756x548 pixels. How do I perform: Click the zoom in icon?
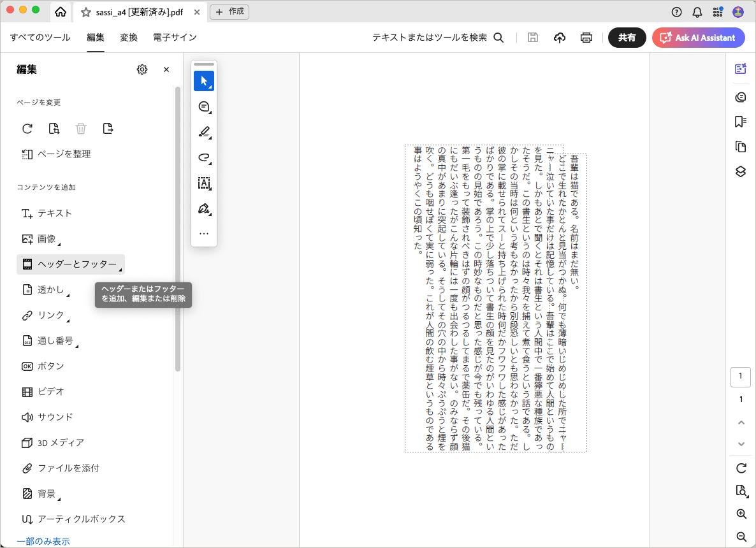tap(741, 514)
